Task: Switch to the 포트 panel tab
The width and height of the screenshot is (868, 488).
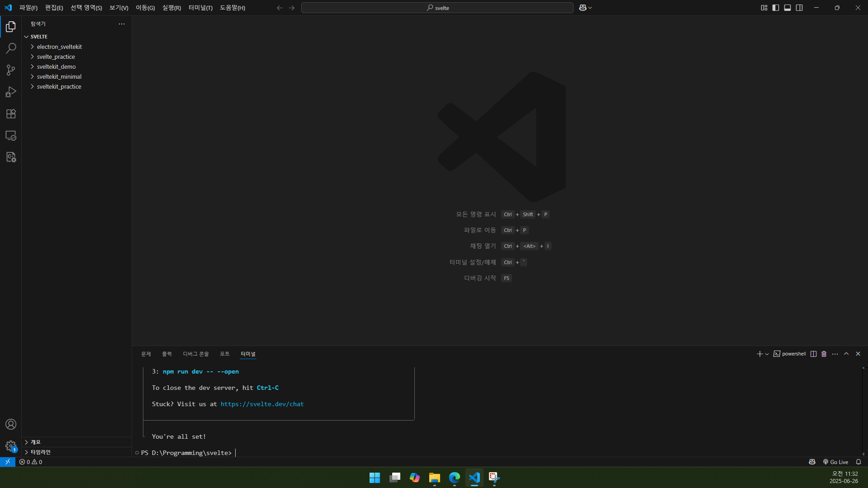Action: coord(225,354)
